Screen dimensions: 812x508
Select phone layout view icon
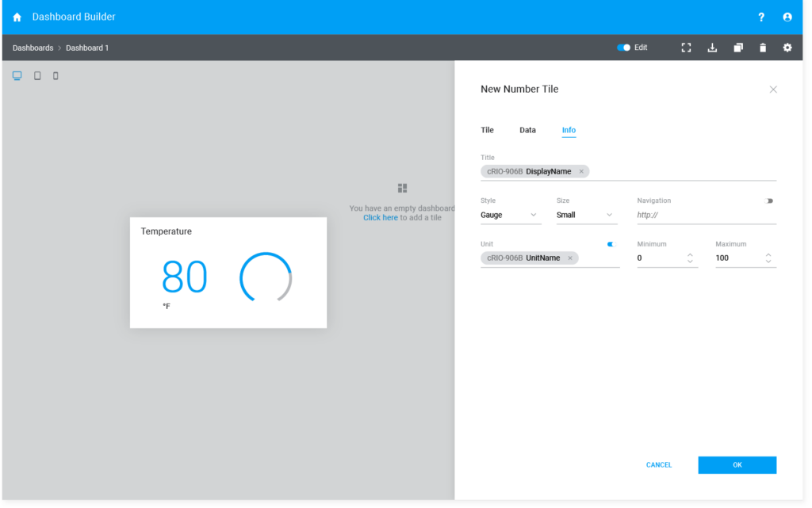click(x=56, y=75)
